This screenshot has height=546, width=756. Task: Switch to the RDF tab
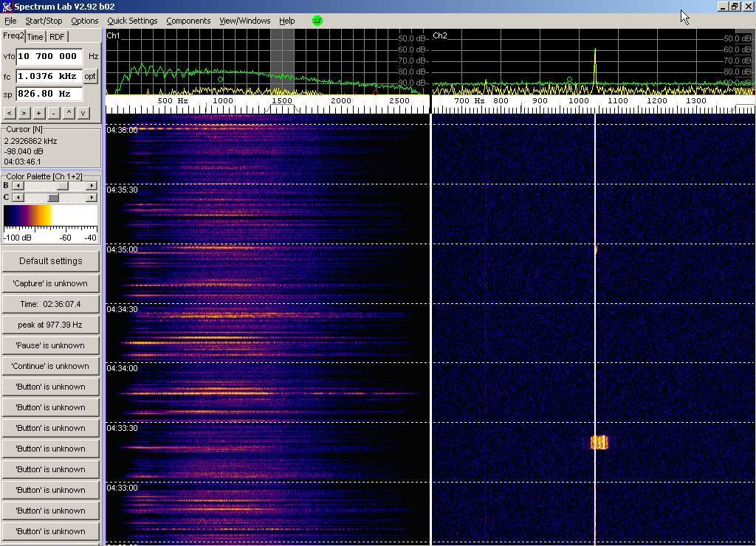click(x=57, y=37)
